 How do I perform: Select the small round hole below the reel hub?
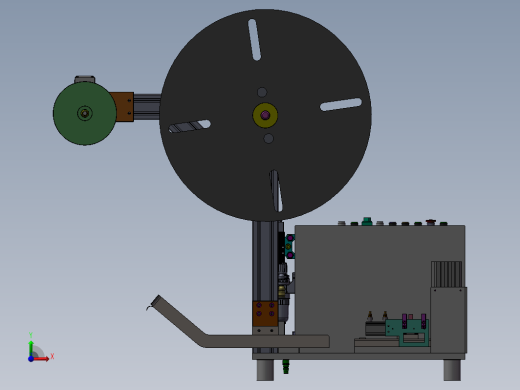(268, 138)
